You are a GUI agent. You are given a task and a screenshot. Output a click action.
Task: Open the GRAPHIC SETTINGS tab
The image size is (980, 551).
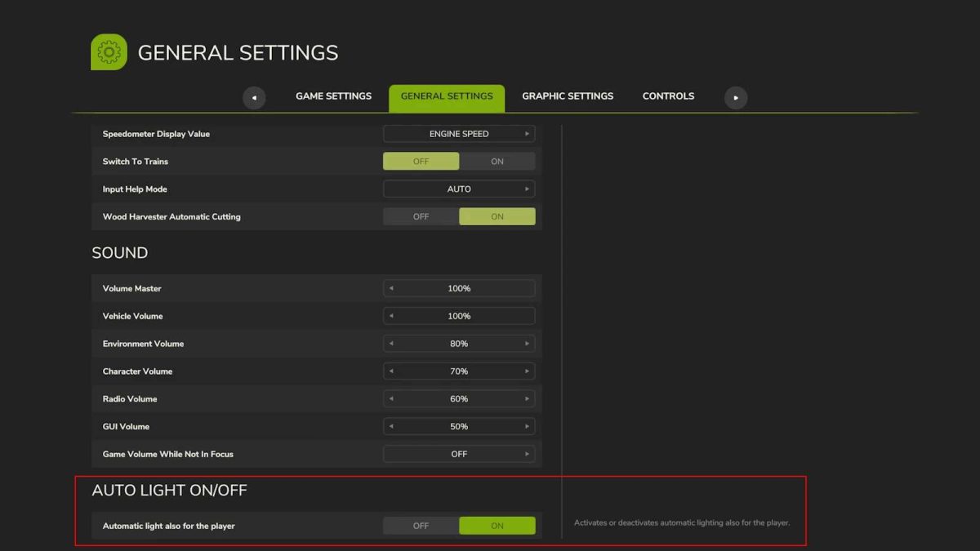[x=567, y=96]
